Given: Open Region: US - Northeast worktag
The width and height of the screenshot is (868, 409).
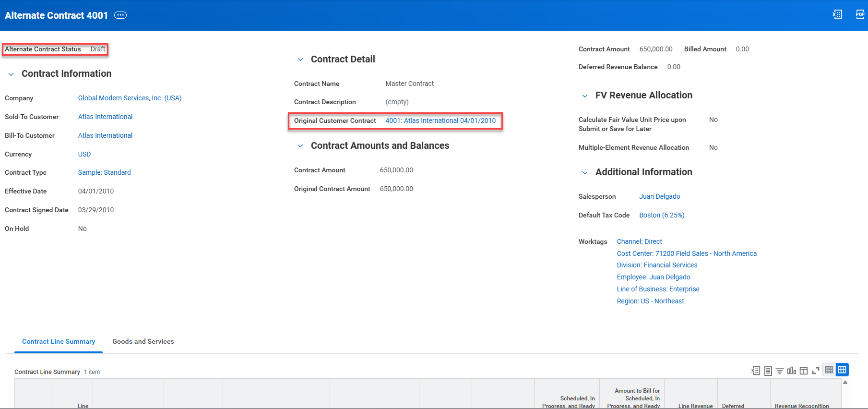Looking at the screenshot, I should click(x=650, y=301).
